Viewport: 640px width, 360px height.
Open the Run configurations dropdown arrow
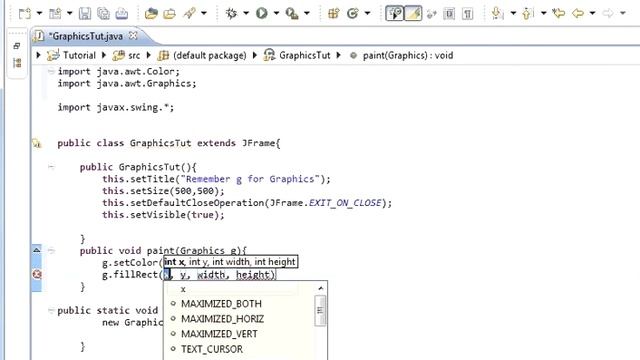pyautogui.click(x=276, y=13)
